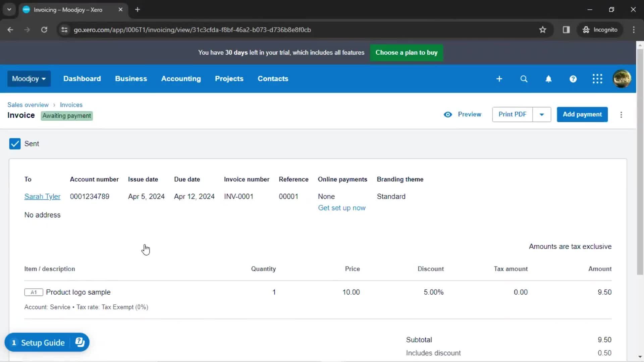Click the 5.00% discount value
Image resolution: width=644 pixels, height=362 pixels.
[433, 292]
